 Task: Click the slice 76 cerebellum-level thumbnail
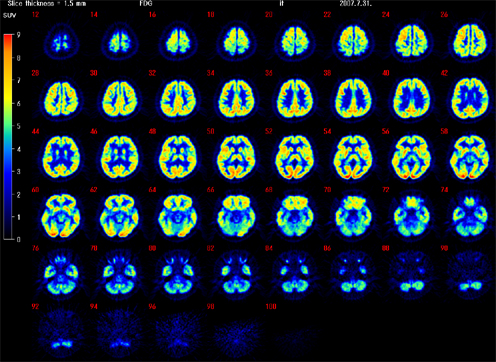pos(61,275)
